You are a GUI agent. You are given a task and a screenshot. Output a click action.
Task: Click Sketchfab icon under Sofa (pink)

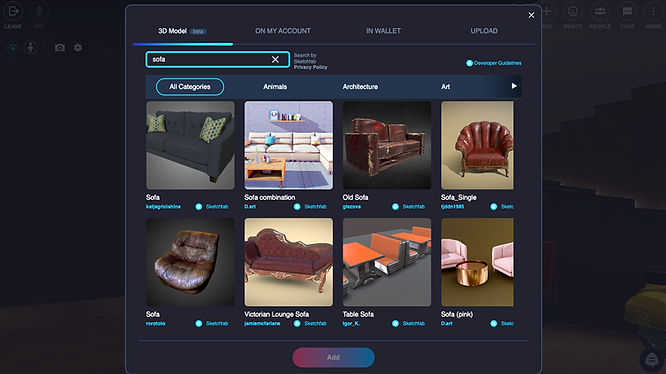click(494, 323)
